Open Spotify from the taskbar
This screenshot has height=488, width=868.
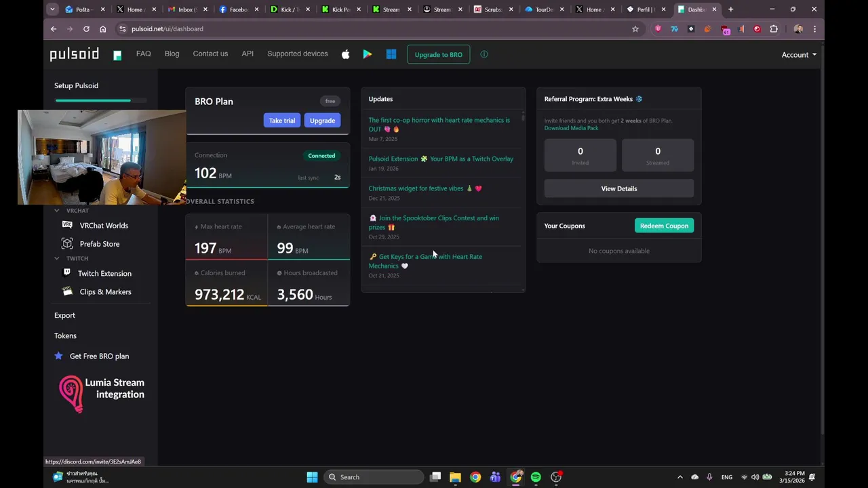tap(536, 477)
